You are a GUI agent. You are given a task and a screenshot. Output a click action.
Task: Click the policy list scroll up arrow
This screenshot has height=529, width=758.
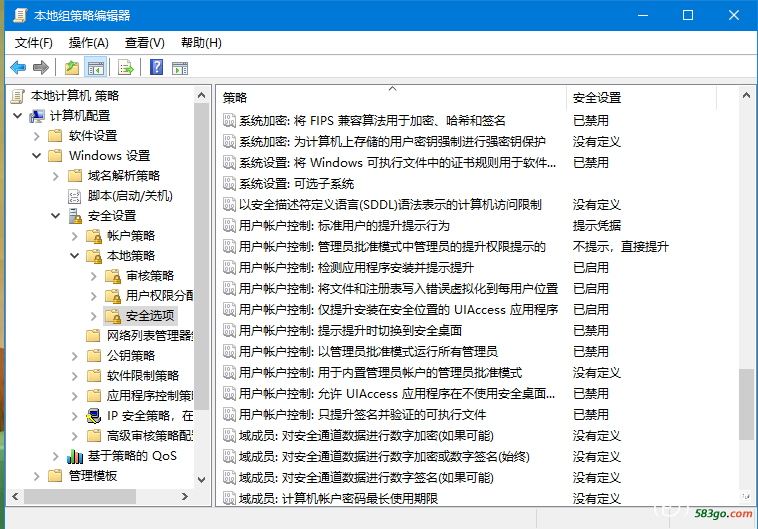(x=746, y=96)
